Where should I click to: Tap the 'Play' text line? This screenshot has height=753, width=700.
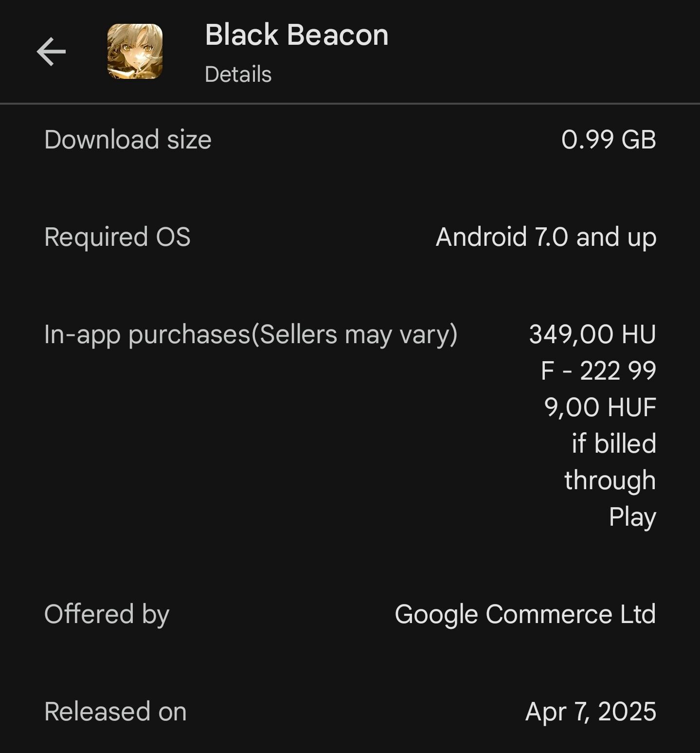(632, 517)
